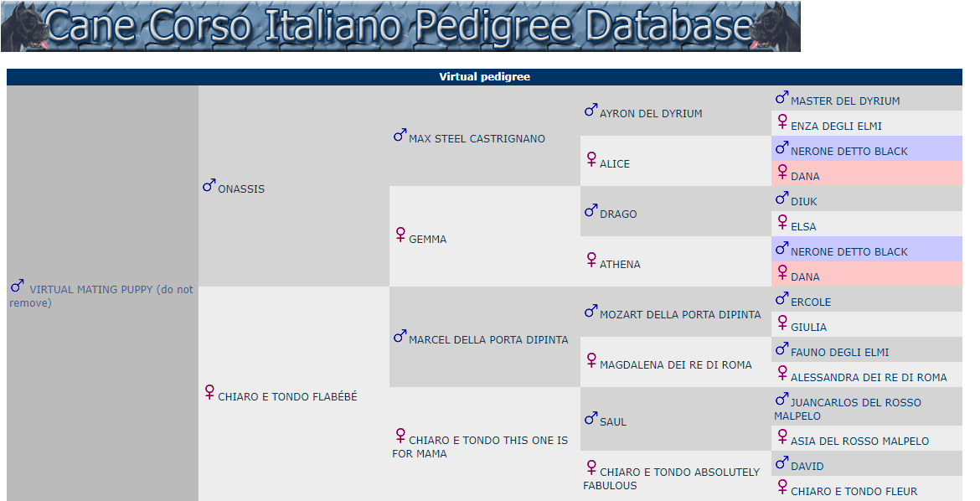Click the female symbol beside CHIARO E TONDO FLABÉBÉ

(209, 392)
